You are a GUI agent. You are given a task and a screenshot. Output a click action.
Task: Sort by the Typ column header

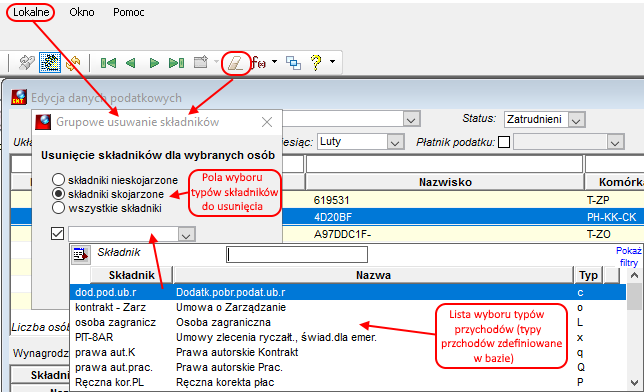click(588, 275)
